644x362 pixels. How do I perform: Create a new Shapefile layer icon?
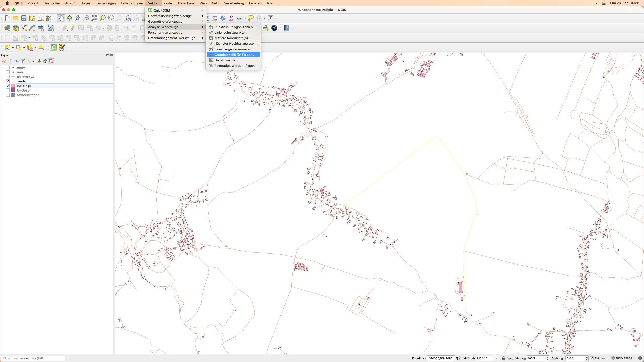pyautogui.click(x=24, y=28)
